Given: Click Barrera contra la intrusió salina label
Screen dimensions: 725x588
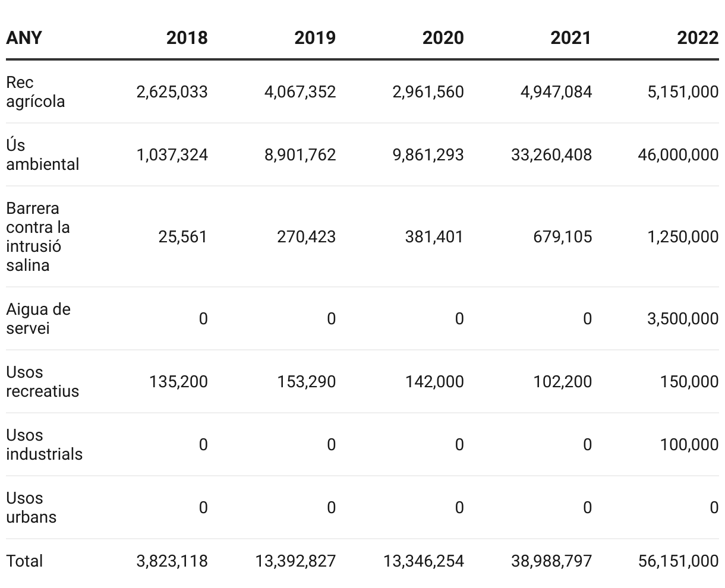Looking at the screenshot, I should tap(37, 236).
